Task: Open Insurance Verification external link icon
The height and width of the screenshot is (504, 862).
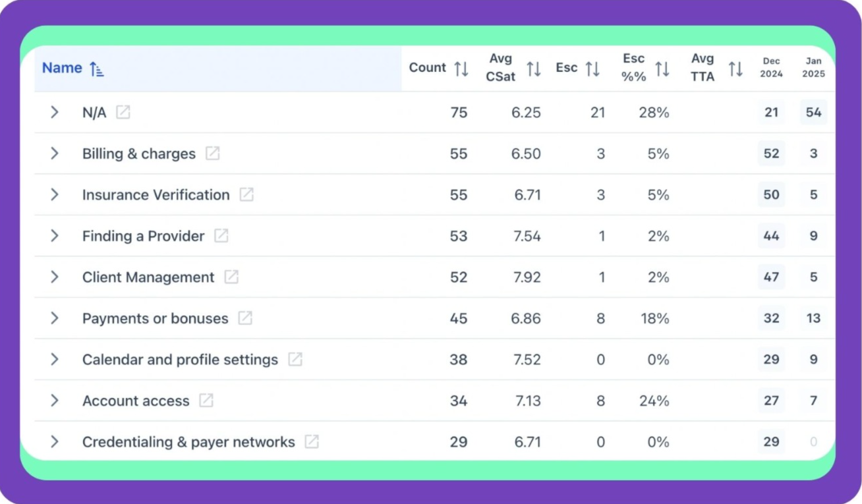Action: [x=246, y=194]
